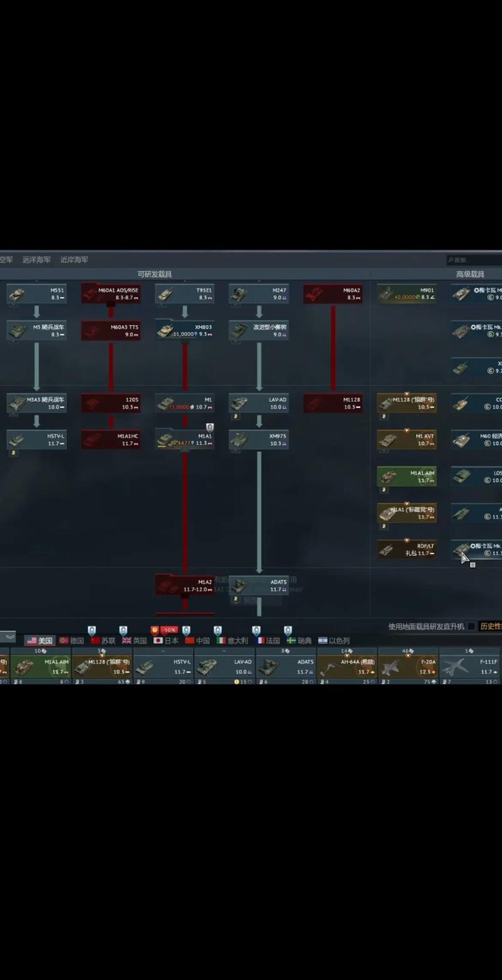The width and height of the screenshot is (502, 980).
Task: Select the M1A1 HC tank
Action: (x=110, y=439)
